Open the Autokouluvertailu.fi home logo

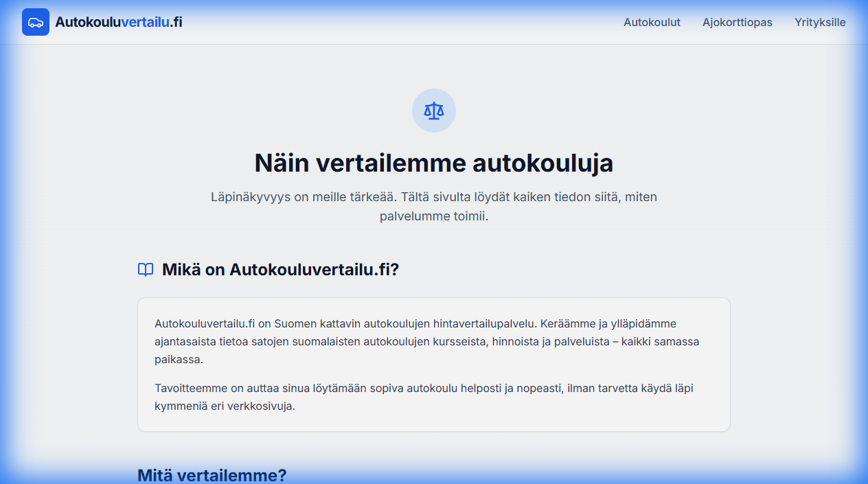point(102,21)
